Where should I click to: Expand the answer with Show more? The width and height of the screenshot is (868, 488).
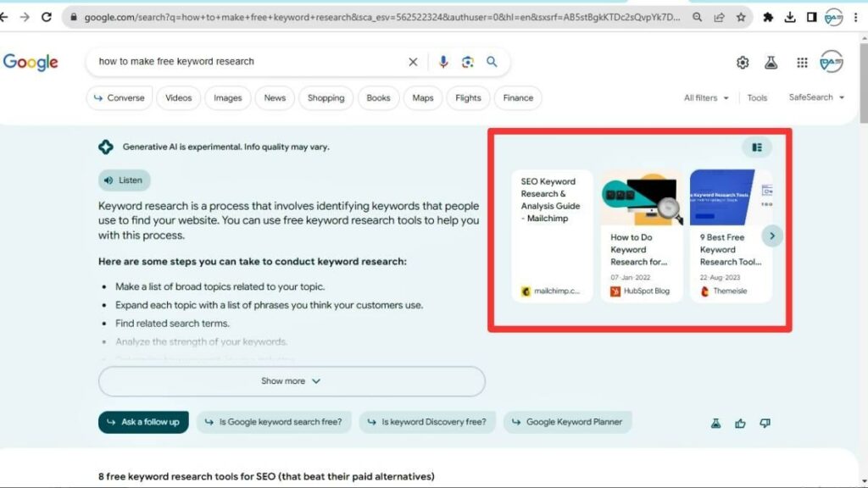(x=292, y=381)
